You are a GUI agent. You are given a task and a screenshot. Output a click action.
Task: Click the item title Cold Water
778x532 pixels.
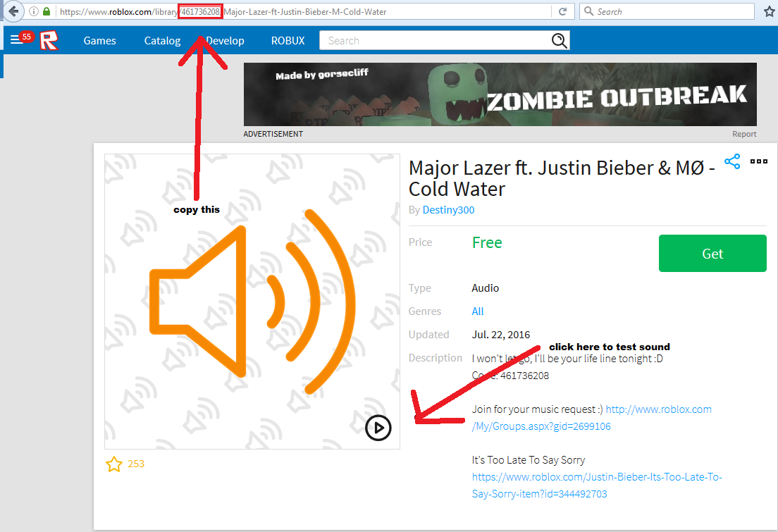coord(562,178)
